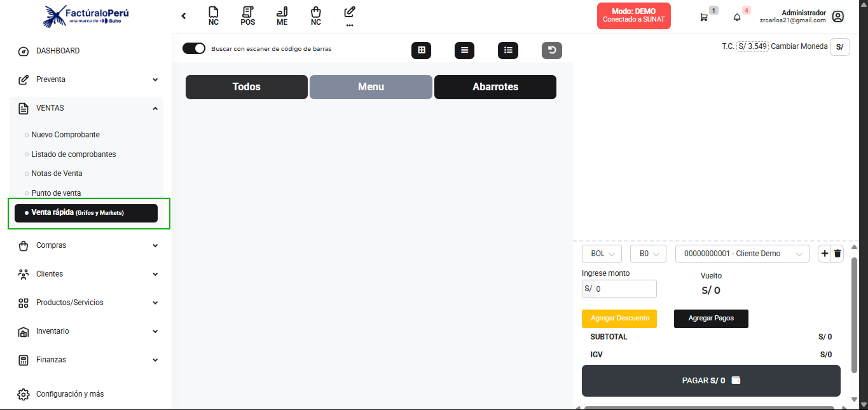The image size is (868, 410).
Task: Open the BOL document type dropdown
Action: [602, 254]
